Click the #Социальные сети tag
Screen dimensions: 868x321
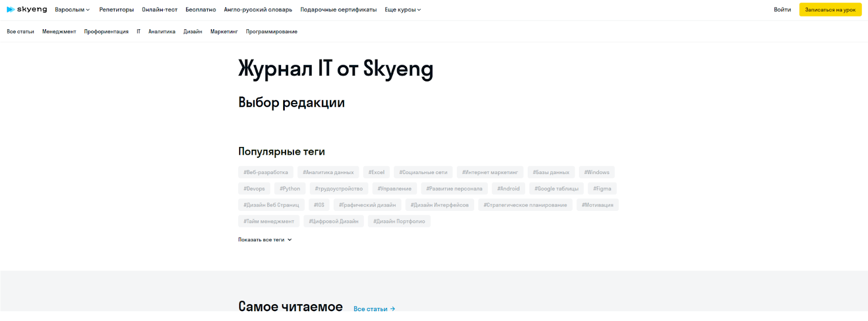pos(423,172)
